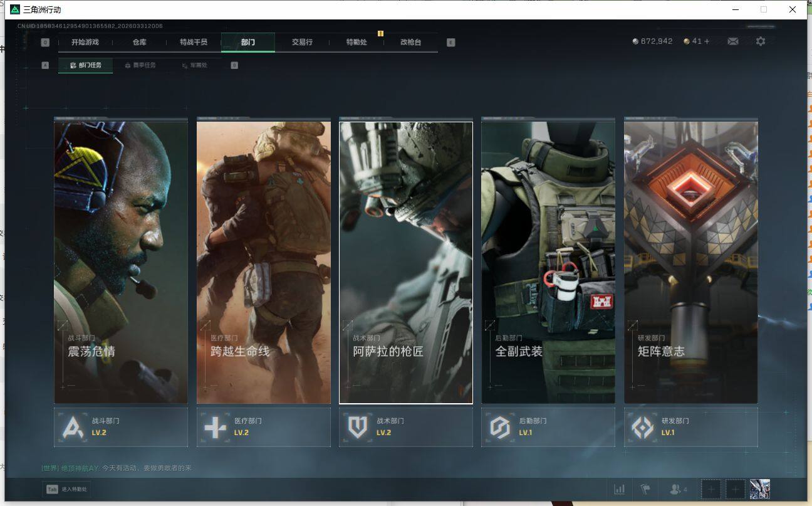Go to the 改枪台 tab
The height and width of the screenshot is (506, 812).
coord(410,42)
